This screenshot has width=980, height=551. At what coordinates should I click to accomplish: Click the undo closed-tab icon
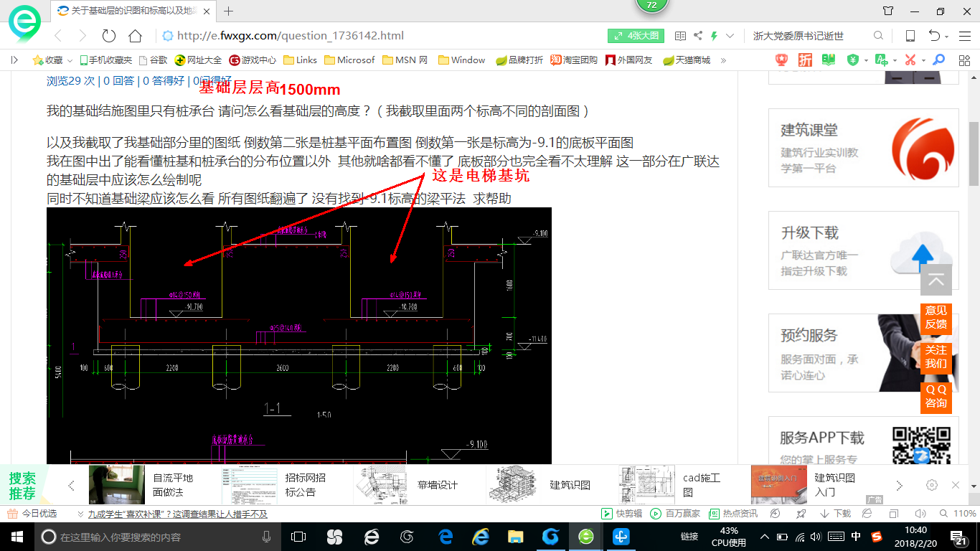[934, 36]
